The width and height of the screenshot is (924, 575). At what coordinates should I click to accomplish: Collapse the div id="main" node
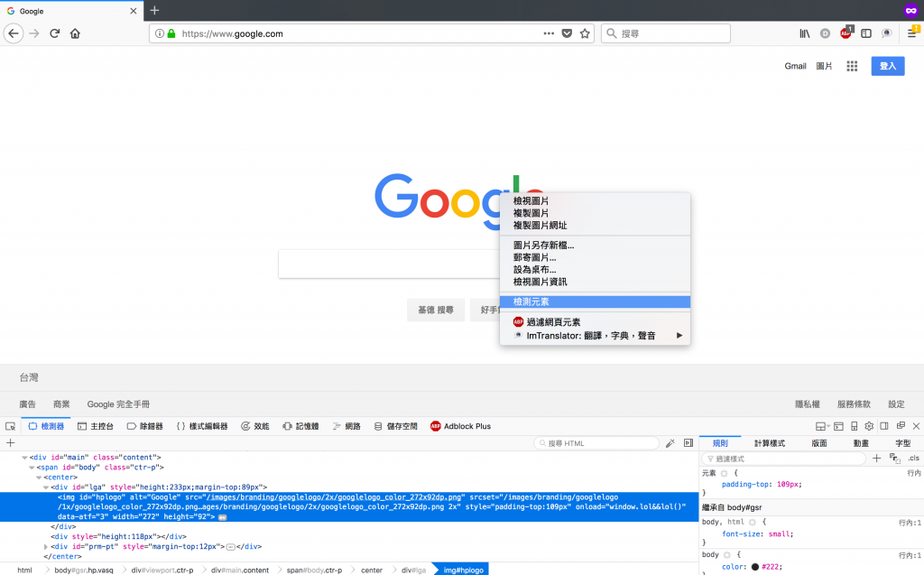point(24,458)
